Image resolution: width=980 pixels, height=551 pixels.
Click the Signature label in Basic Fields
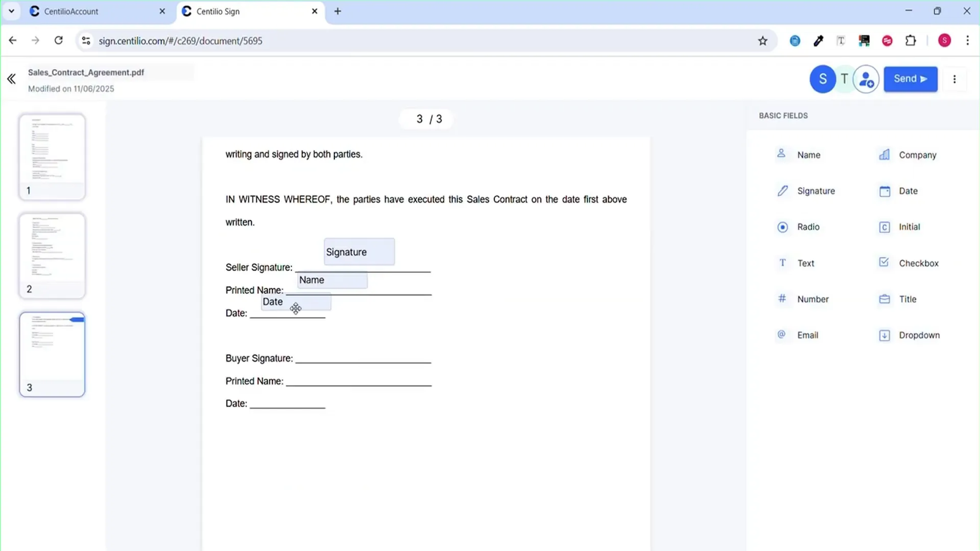tap(816, 191)
